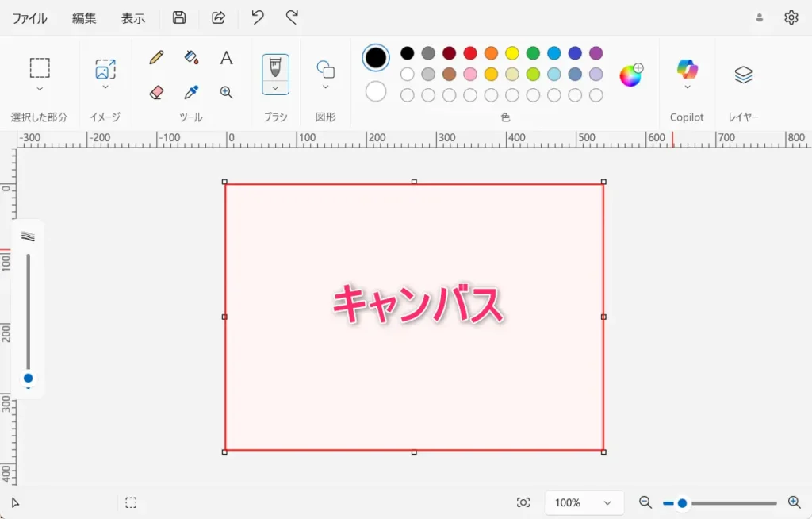
Task: Pick the purple swatch
Action: coord(596,53)
